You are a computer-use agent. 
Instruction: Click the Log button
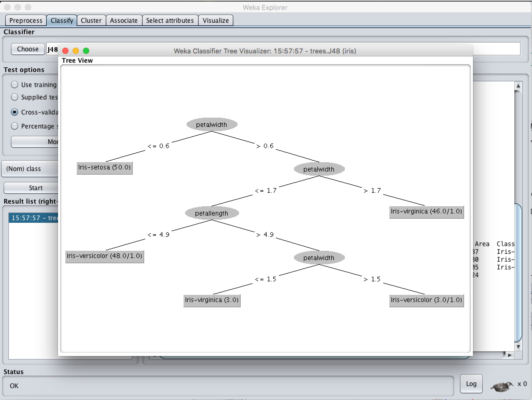coord(471,384)
